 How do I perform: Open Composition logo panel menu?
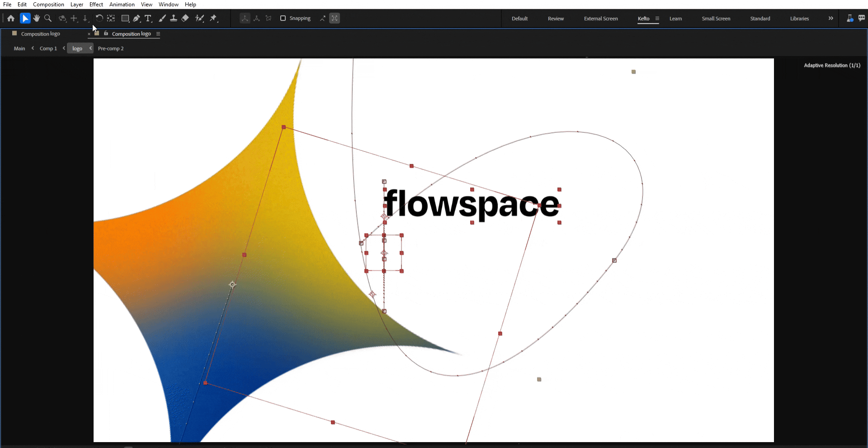pyautogui.click(x=158, y=34)
